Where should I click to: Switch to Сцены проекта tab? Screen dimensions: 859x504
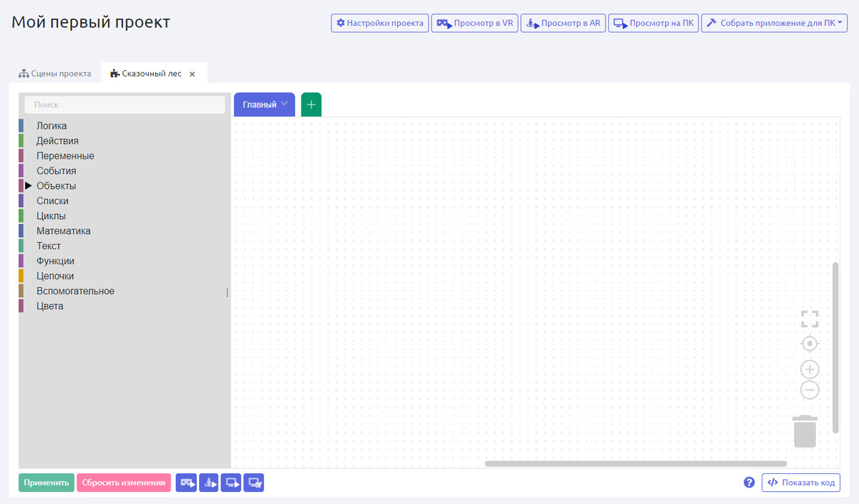pyautogui.click(x=55, y=74)
